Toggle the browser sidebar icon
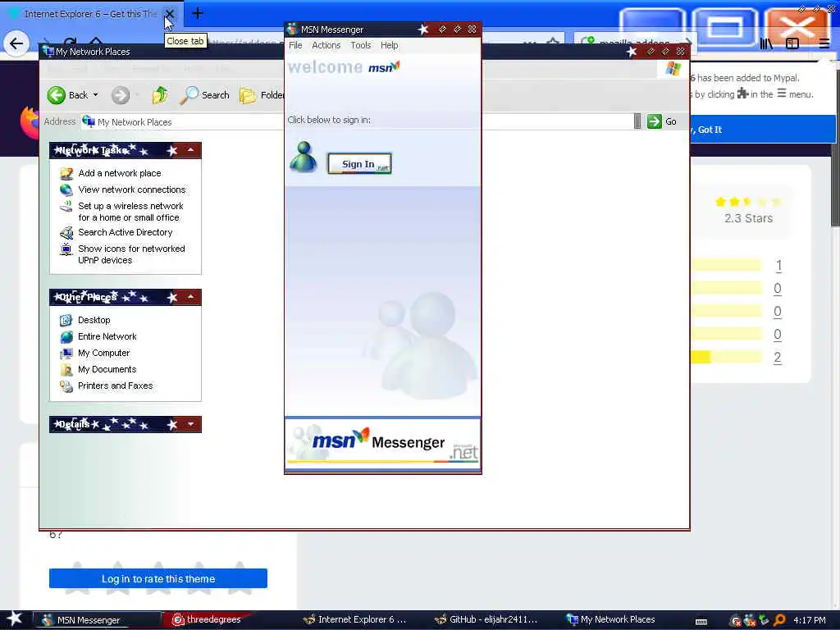 (792, 44)
